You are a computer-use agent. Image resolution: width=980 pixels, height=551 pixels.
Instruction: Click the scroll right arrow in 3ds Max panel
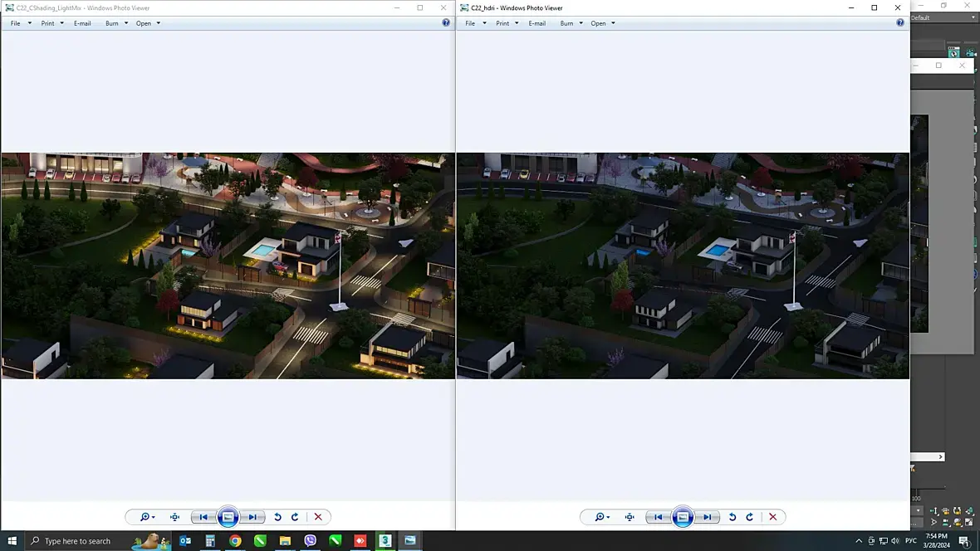pyautogui.click(x=941, y=456)
